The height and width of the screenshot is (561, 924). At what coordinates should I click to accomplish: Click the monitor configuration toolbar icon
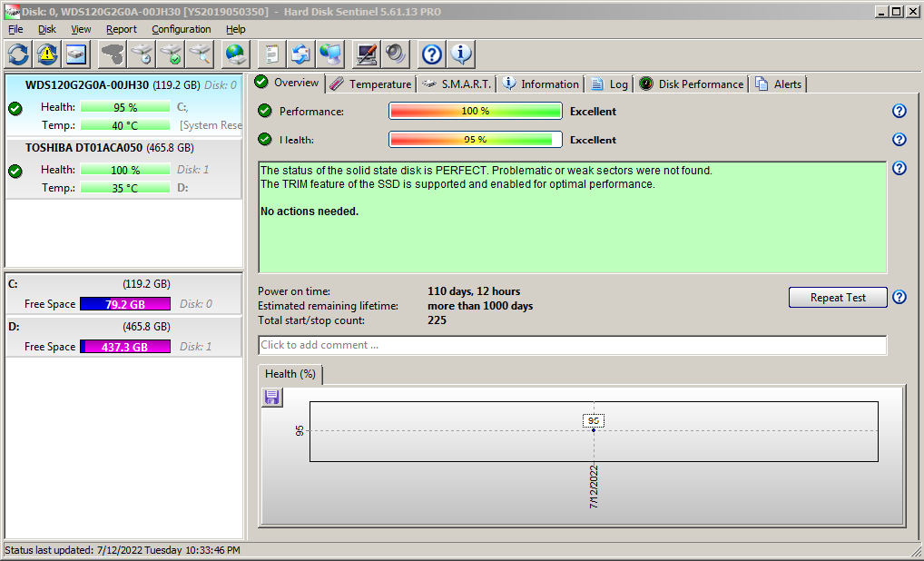(366, 54)
